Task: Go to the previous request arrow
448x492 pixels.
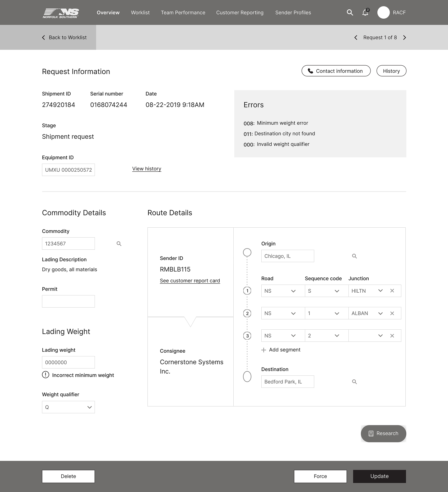Action: click(x=356, y=37)
